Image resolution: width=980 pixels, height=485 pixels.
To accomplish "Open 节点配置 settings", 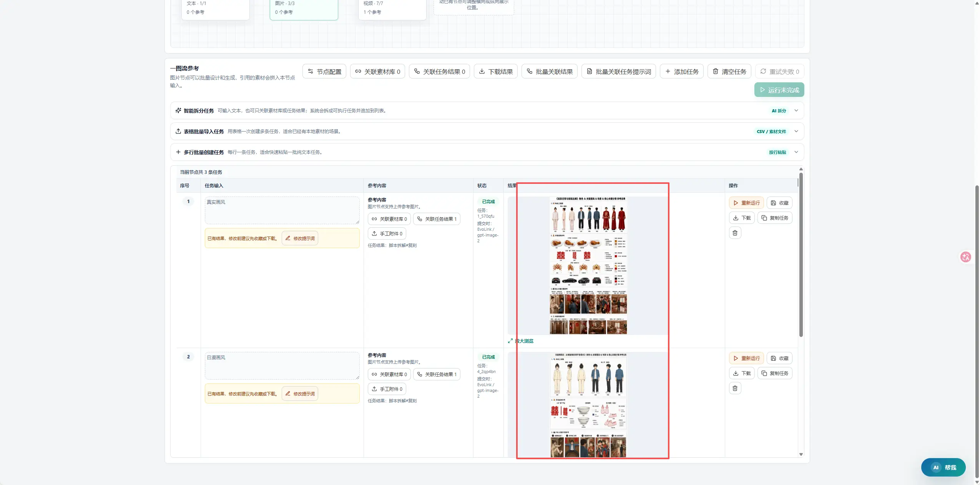I will (x=324, y=72).
